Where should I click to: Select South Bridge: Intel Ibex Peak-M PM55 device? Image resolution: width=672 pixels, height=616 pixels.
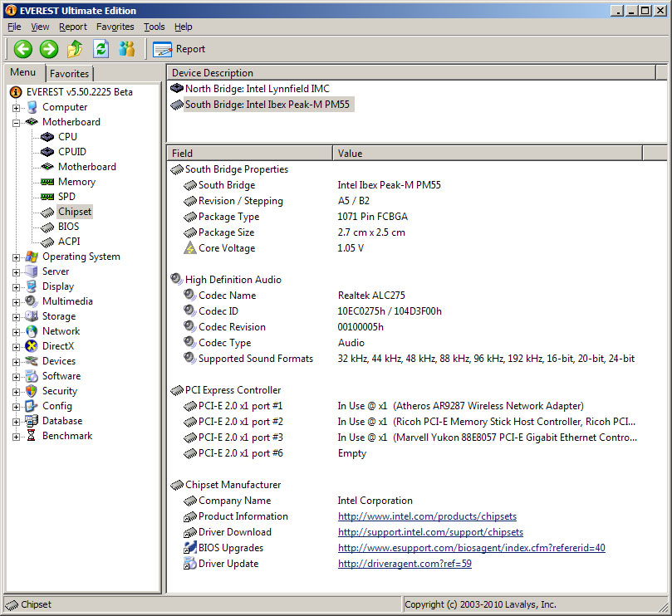262,105
